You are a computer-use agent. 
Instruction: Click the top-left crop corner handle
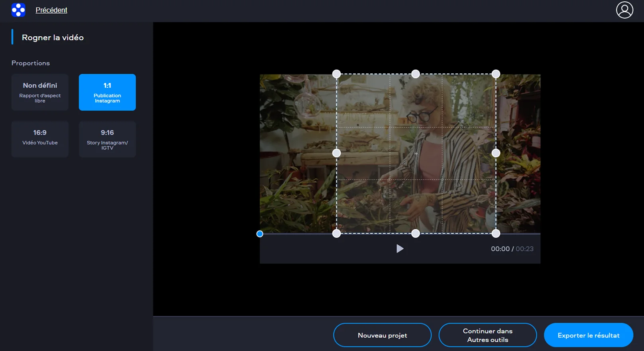tap(336, 74)
